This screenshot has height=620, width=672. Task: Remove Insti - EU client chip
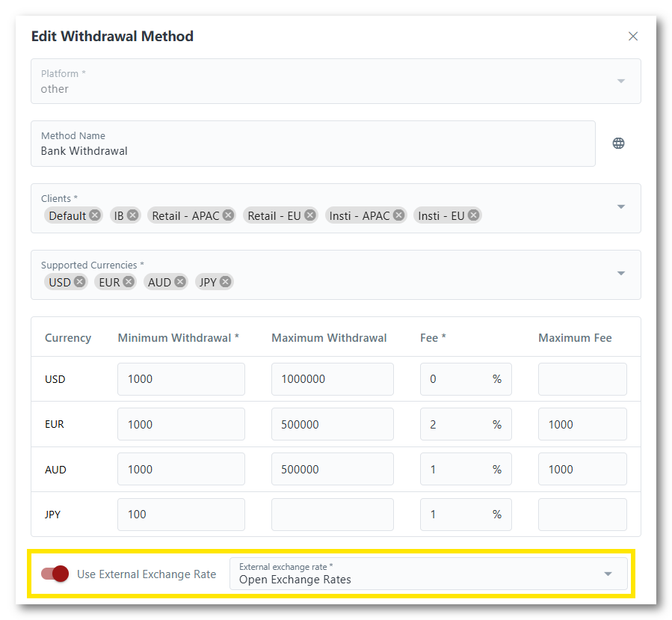[x=473, y=215]
